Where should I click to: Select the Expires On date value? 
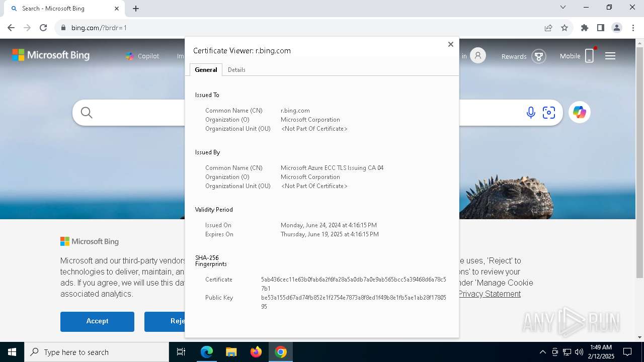pos(330,234)
